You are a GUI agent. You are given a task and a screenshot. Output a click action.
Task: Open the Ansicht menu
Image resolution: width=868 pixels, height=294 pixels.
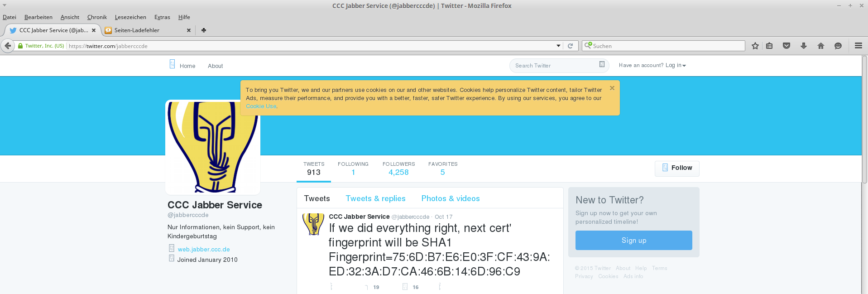pyautogui.click(x=70, y=17)
